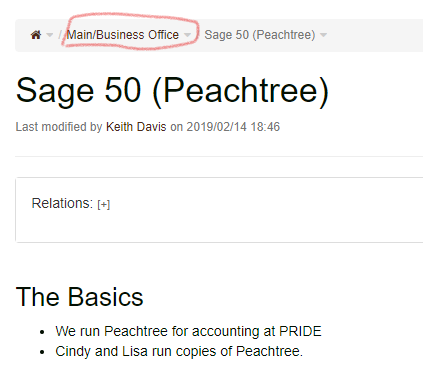
Task: Expand the arrow after the Sage 50 (Peachtree) breadcrumb
Action: (323, 35)
